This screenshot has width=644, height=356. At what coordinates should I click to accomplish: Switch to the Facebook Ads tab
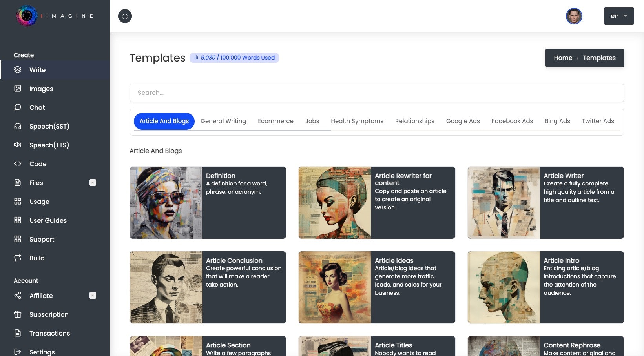[x=512, y=121]
